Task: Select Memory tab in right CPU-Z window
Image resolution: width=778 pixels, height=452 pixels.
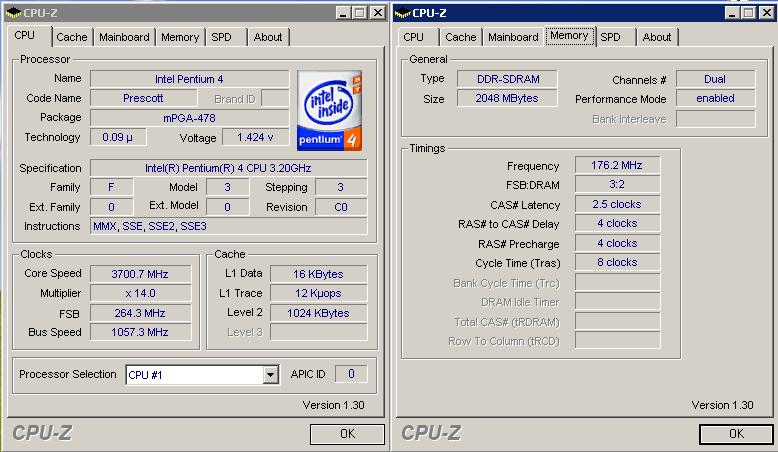Action: point(569,36)
